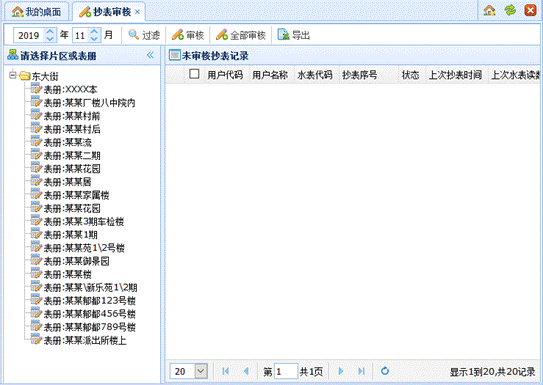Click the 状态 column header
This screenshot has width=543, height=385.
410,74
